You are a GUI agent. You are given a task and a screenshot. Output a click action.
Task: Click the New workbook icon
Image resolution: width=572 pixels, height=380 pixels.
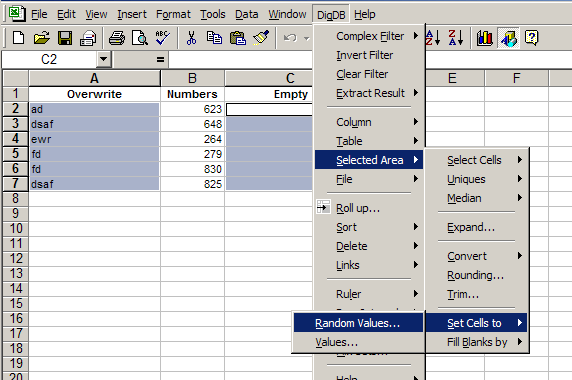pos(18,38)
